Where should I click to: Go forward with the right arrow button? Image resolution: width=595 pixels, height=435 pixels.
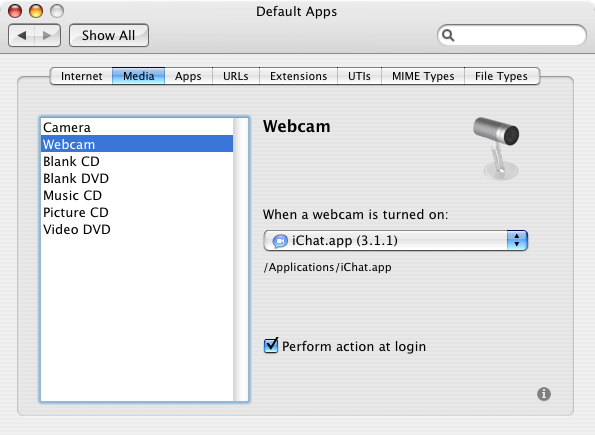[47, 36]
